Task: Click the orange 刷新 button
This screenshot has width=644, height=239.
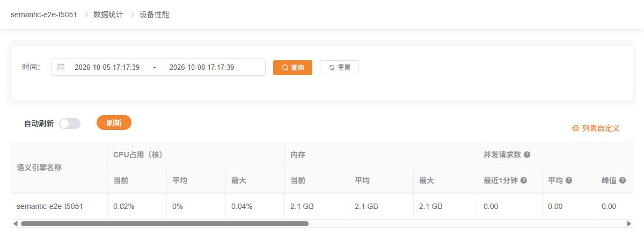Action: coord(114,122)
